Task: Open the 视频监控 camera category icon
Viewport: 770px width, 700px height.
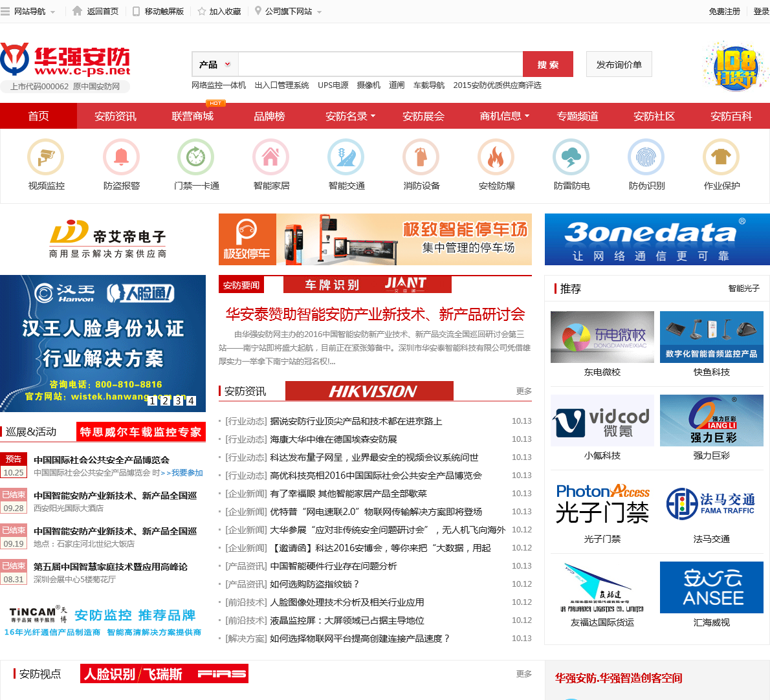Action: pyautogui.click(x=46, y=157)
